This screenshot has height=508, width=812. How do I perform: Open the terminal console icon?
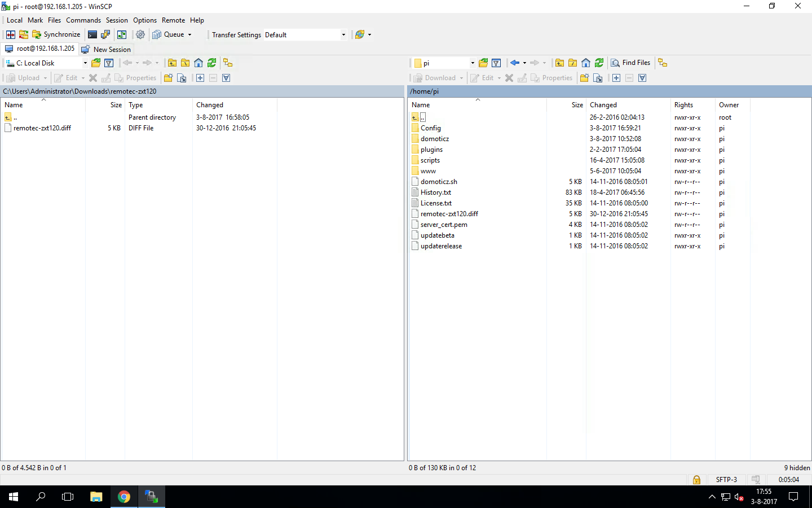92,34
